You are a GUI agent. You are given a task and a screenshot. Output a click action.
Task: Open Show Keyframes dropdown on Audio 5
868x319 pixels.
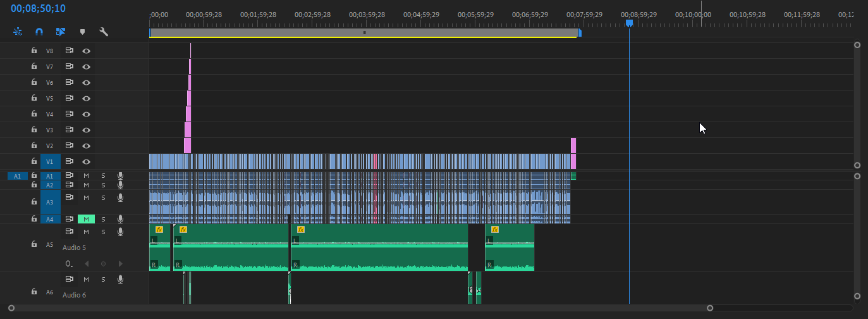click(69, 263)
